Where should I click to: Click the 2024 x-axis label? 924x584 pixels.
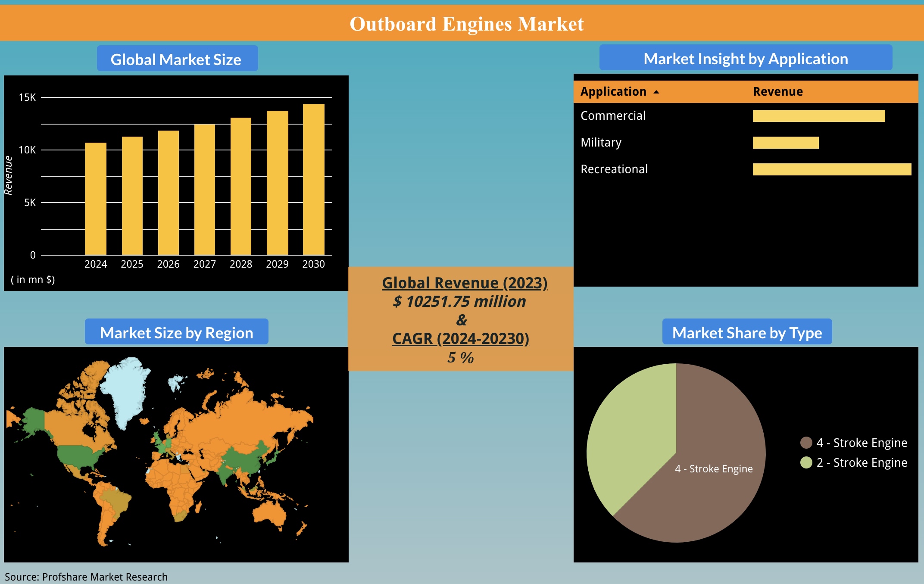tap(96, 264)
